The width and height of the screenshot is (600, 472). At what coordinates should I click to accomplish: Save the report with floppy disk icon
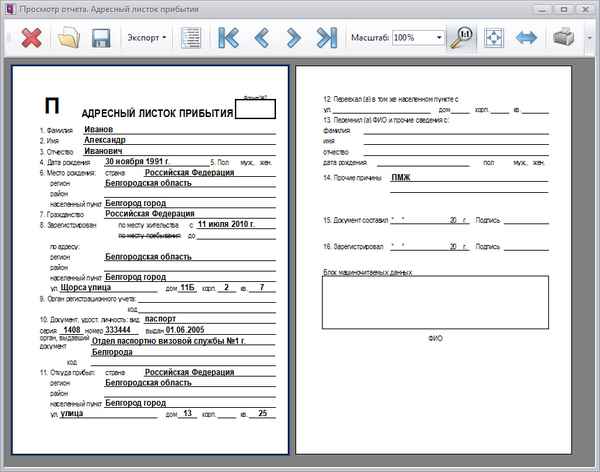tap(100, 38)
